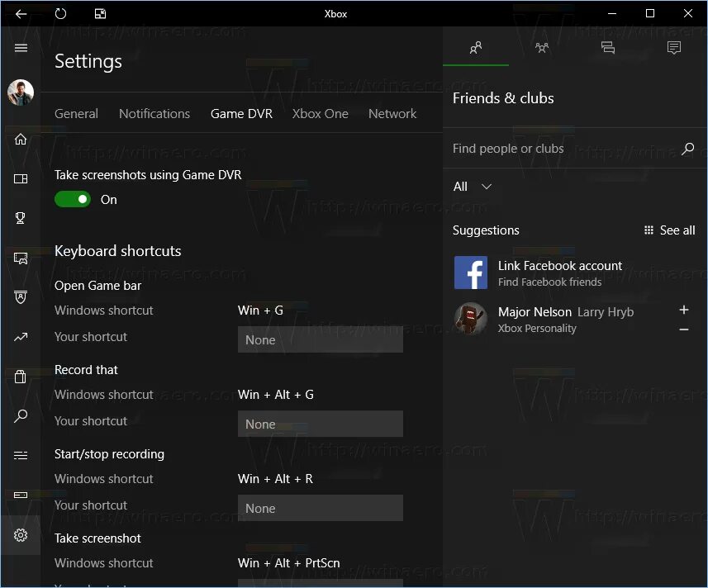Screen dimensions: 708x588
Task: Open Microsoft Store bag icon
Action: 21,377
